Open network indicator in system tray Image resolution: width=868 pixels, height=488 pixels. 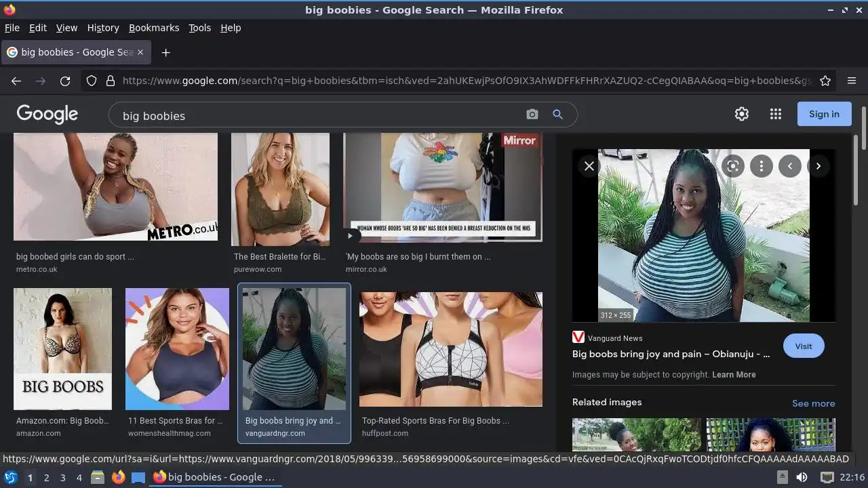click(x=827, y=477)
